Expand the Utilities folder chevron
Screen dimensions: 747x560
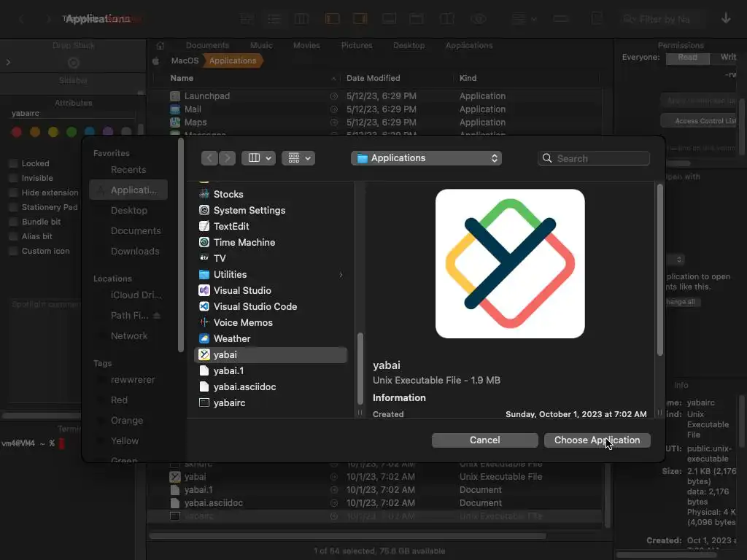[x=341, y=275]
